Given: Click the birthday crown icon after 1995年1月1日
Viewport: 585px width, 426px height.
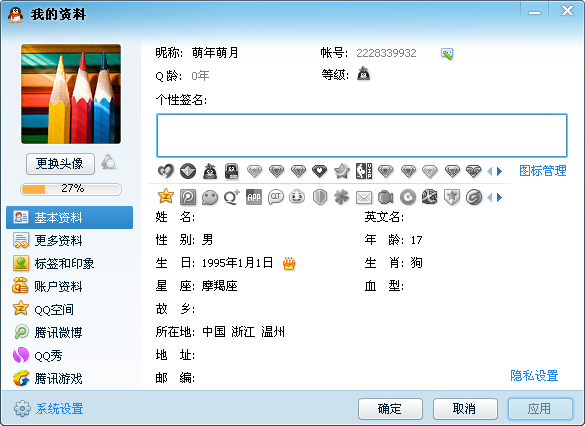Looking at the screenshot, I should (289, 263).
